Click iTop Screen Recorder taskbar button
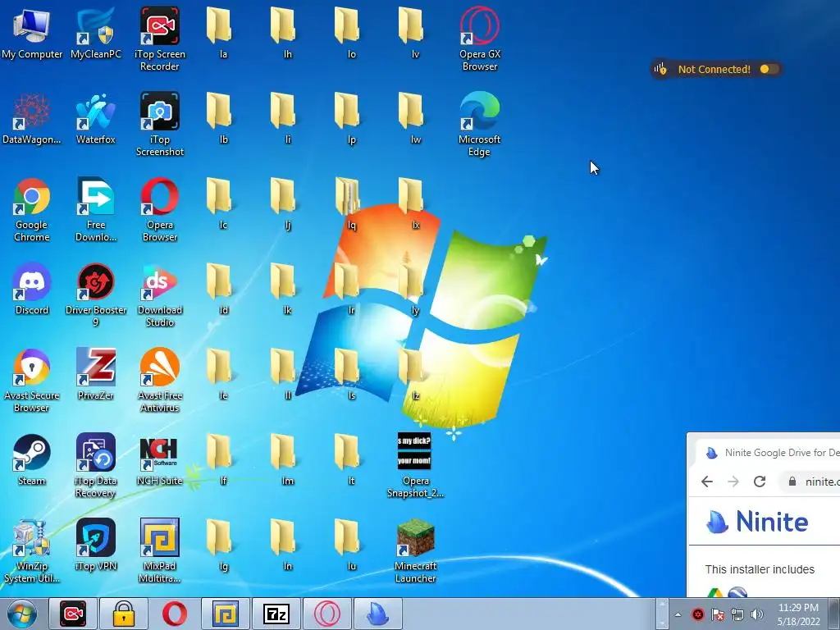 (73, 614)
